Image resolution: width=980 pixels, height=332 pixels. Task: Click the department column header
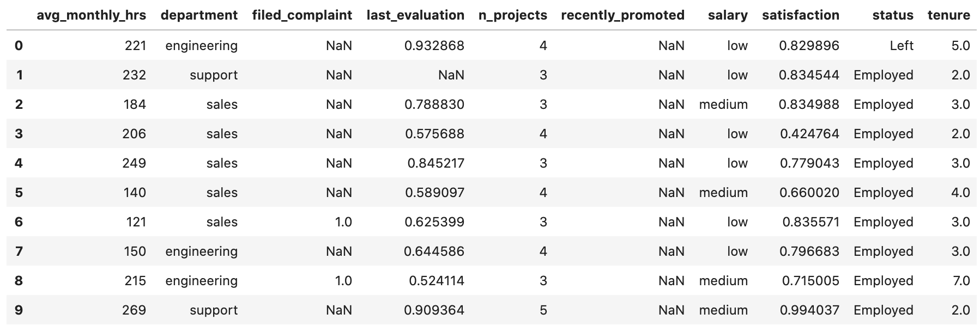[x=199, y=15]
